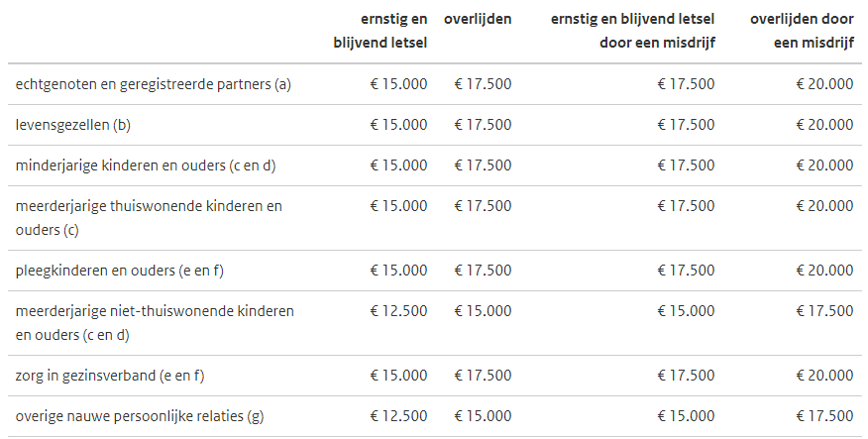Select row label 'echtgenoten en geregistreerde partners (a)'
The height and width of the screenshot is (439, 868).
tap(154, 84)
